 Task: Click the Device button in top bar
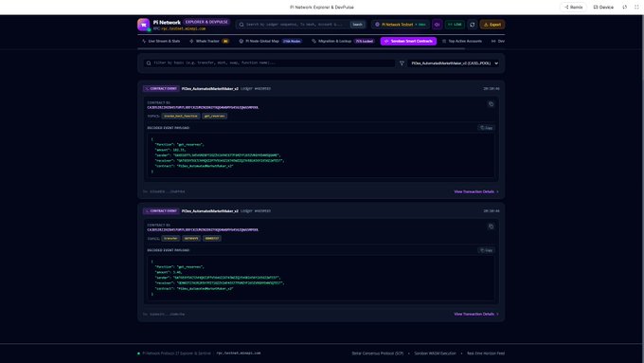(x=603, y=7)
